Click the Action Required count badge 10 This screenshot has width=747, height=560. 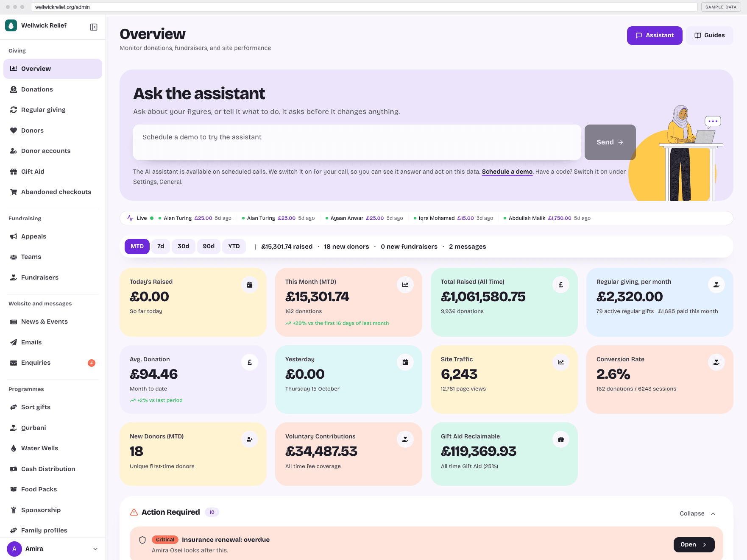[212, 512]
